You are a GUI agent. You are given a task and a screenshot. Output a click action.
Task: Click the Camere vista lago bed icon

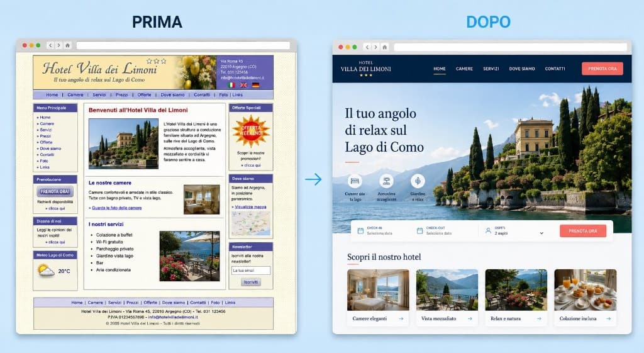point(355,181)
